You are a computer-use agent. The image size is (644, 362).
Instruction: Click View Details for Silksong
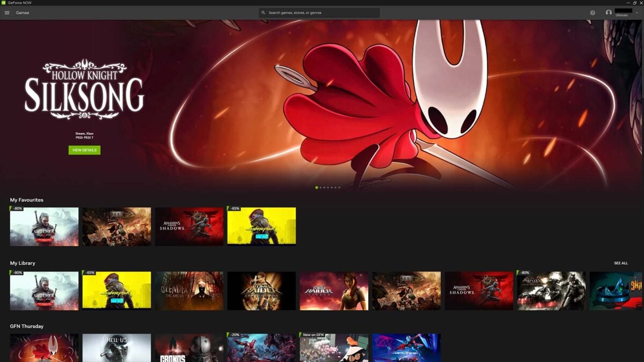(x=84, y=150)
